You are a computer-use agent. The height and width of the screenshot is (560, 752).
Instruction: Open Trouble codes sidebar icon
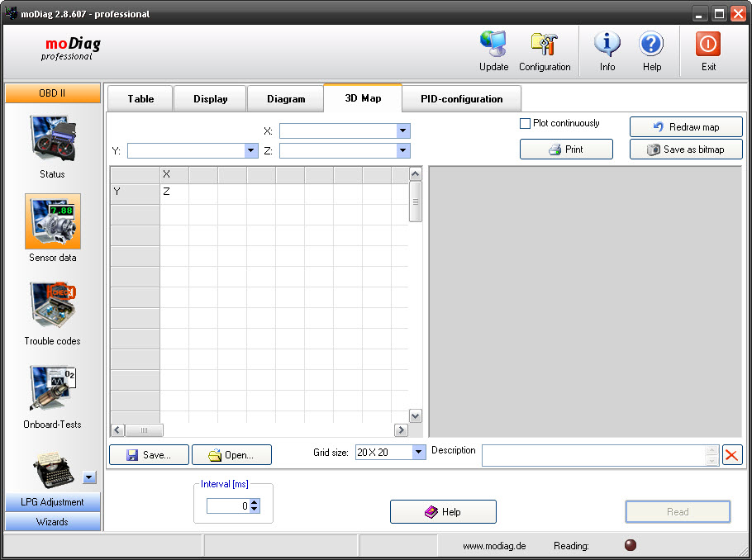click(x=53, y=306)
